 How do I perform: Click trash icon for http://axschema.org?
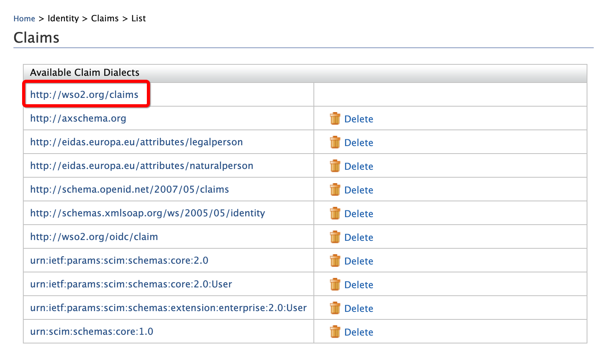[335, 118]
